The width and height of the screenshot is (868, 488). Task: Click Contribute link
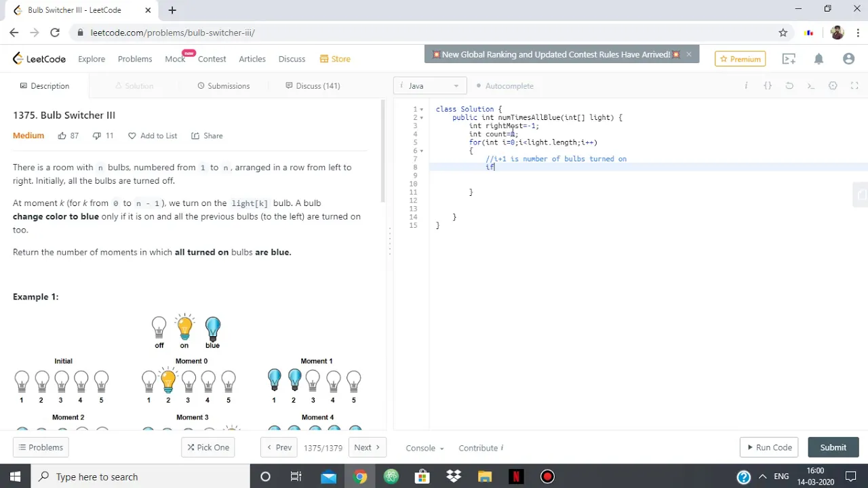click(x=481, y=447)
